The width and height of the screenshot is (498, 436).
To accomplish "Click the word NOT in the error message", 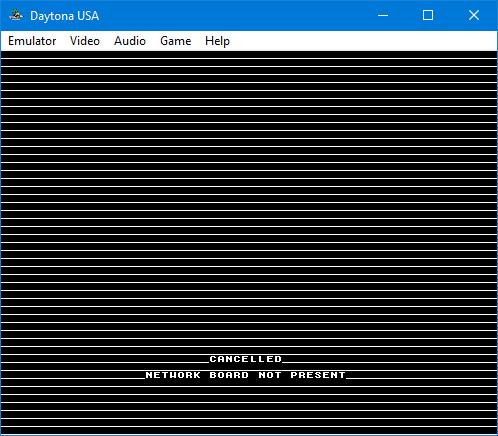I will coord(270,375).
